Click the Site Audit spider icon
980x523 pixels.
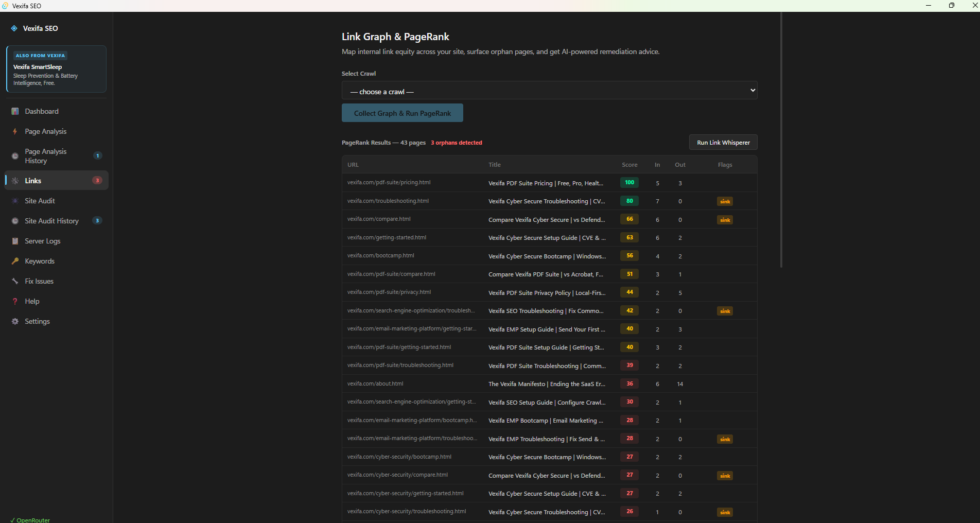[x=15, y=201]
